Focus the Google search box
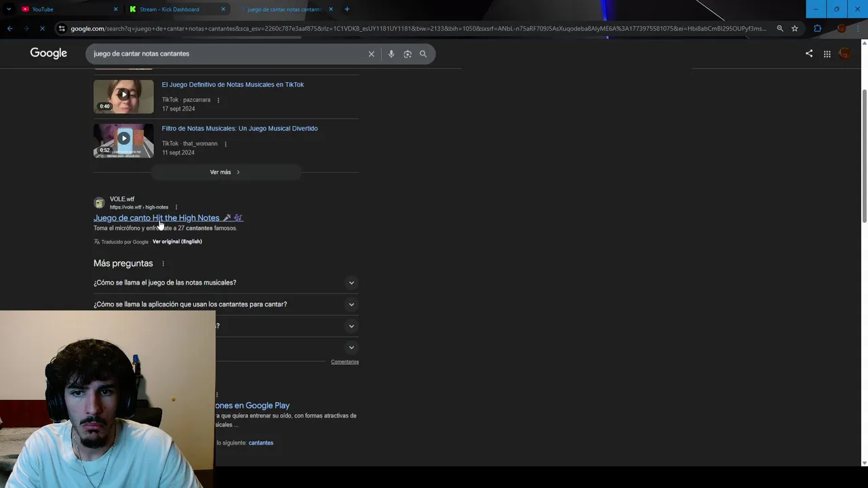 coord(227,54)
